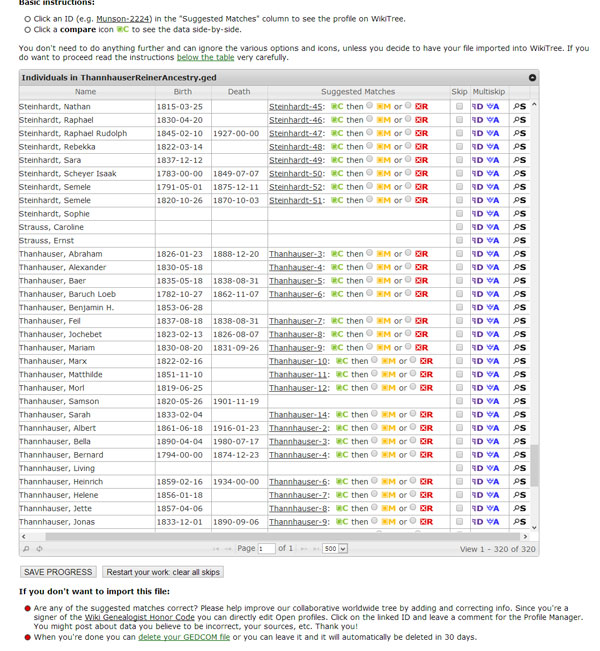This screenshot has width=600, height=651.
Task: Open Thanhauser-11 profile link
Action: coord(298,374)
